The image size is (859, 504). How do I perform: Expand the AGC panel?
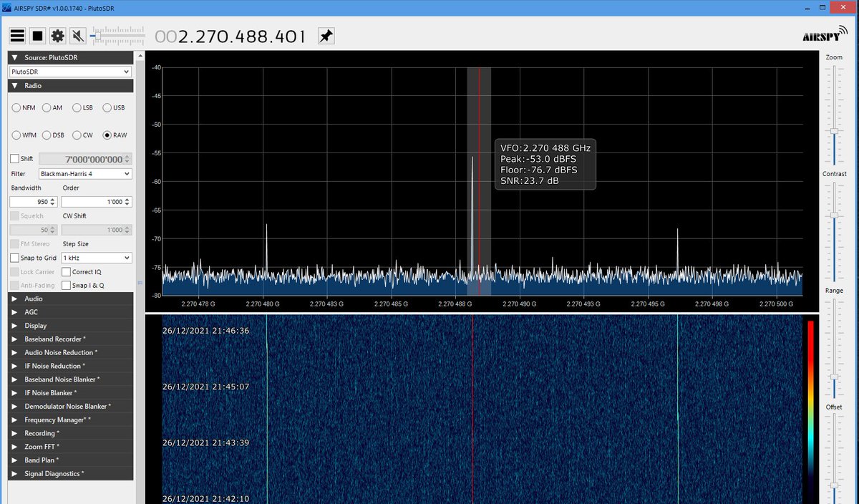point(70,312)
